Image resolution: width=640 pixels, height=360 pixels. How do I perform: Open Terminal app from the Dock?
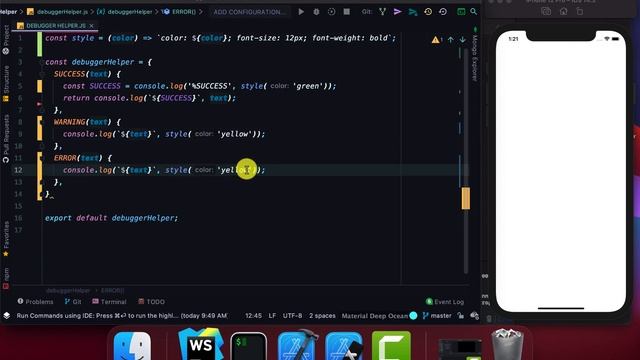pos(248,346)
